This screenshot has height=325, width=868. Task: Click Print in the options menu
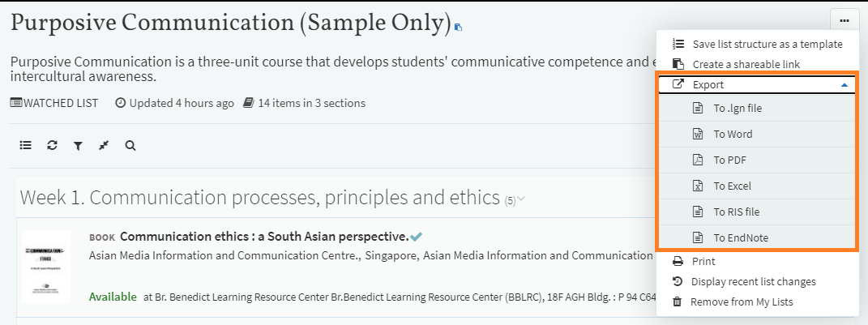(x=703, y=262)
